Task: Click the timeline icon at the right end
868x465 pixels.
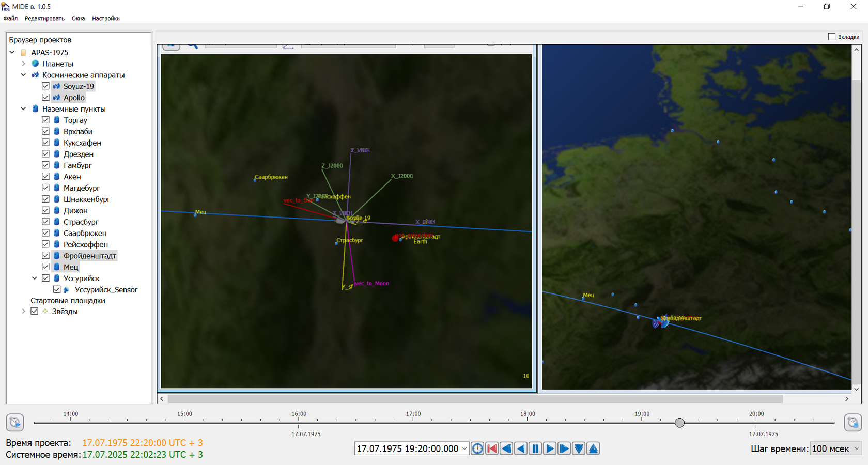Action: pyautogui.click(x=853, y=422)
